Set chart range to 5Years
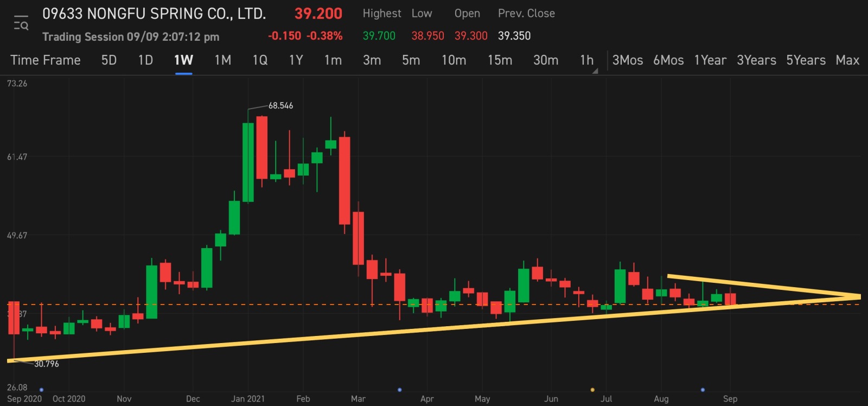This screenshot has width=868, height=406. pyautogui.click(x=806, y=60)
